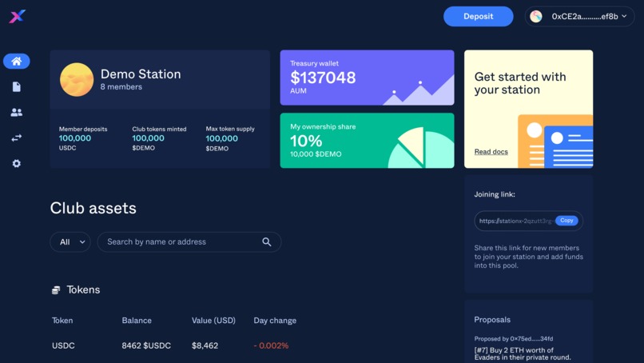Select the USDC token row name
Screen dimensions: 644x363
pos(63,345)
